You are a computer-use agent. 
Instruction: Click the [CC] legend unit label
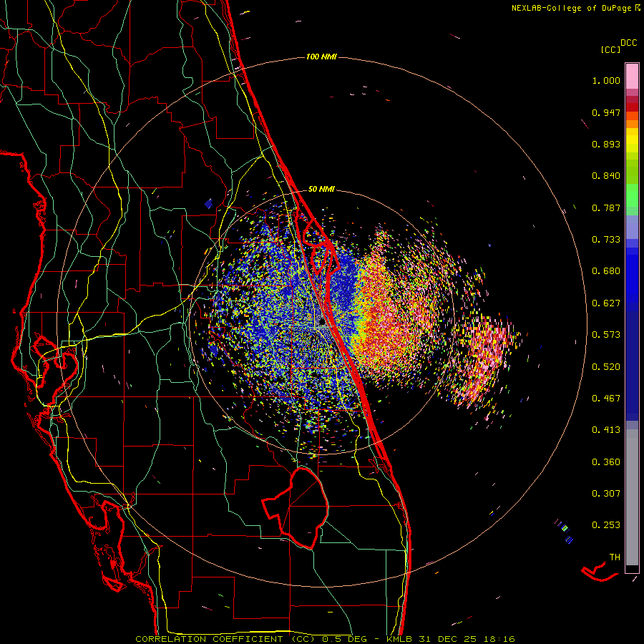pos(610,49)
